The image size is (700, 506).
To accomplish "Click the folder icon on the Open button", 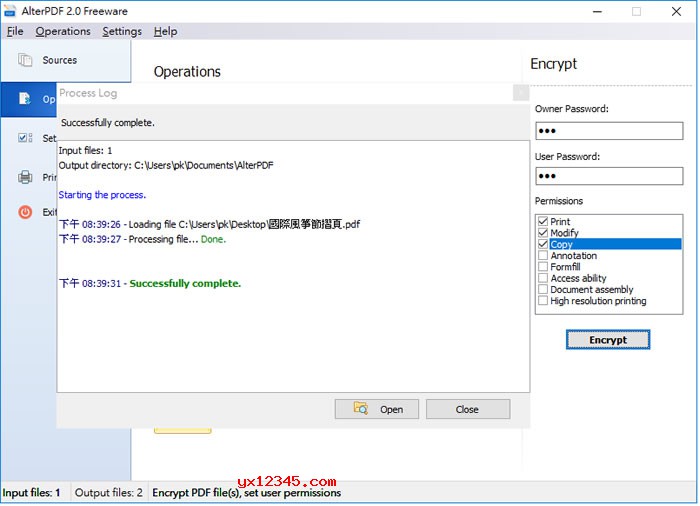I will [x=361, y=408].
